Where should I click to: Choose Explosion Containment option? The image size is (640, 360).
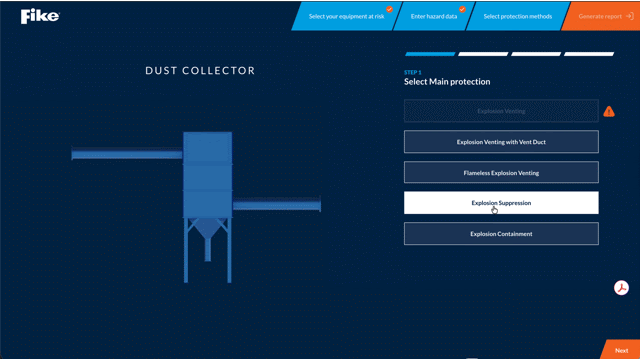501,234
